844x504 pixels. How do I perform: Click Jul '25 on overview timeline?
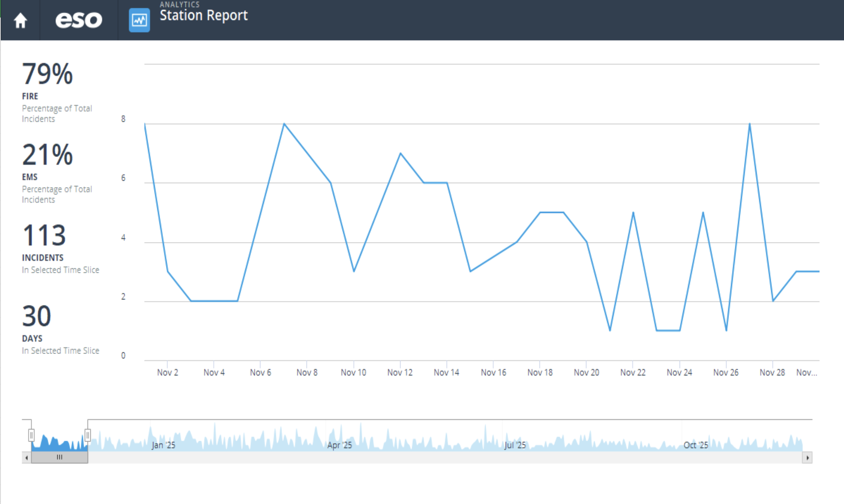[x=515, y=445]
